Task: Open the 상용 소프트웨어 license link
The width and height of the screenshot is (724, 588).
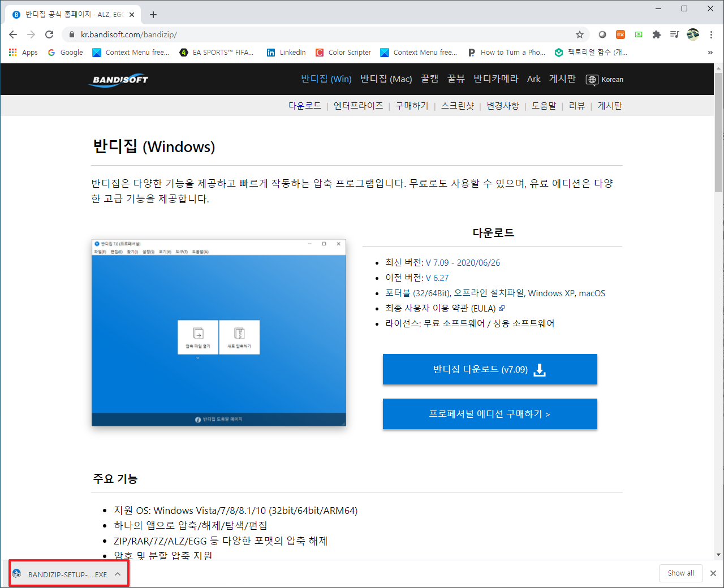Action: pos(524,323)
